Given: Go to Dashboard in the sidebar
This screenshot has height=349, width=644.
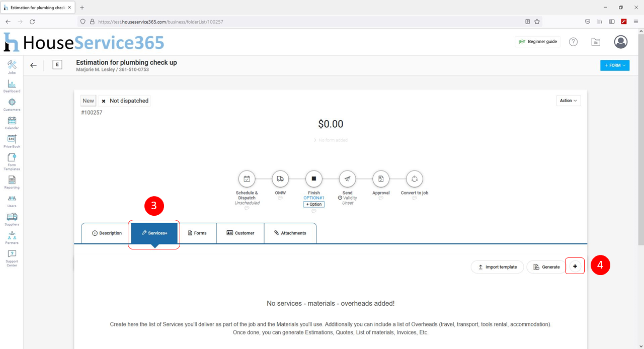Looking at the screenshot, I should click(x=12, y=84).
